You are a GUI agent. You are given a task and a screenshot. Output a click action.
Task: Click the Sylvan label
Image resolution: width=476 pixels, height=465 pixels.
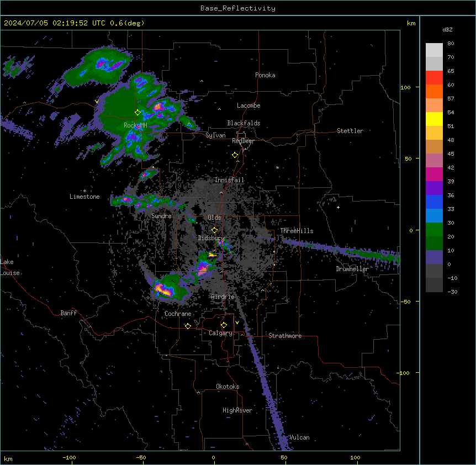(215, 135)
